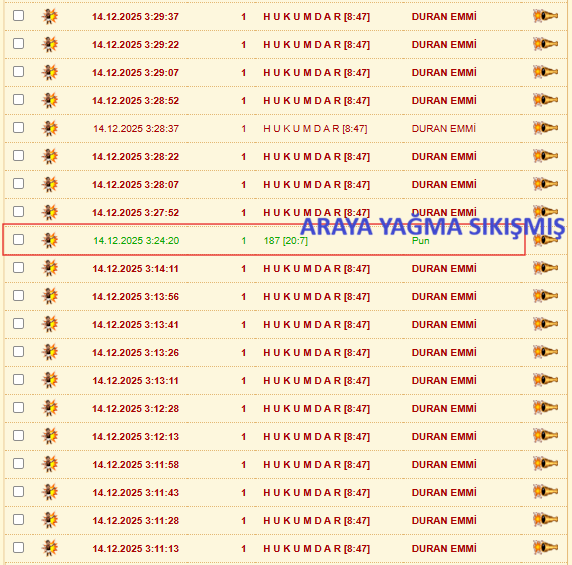
Task: Click the horn icon in row 3:11:43
Action: 545,492
